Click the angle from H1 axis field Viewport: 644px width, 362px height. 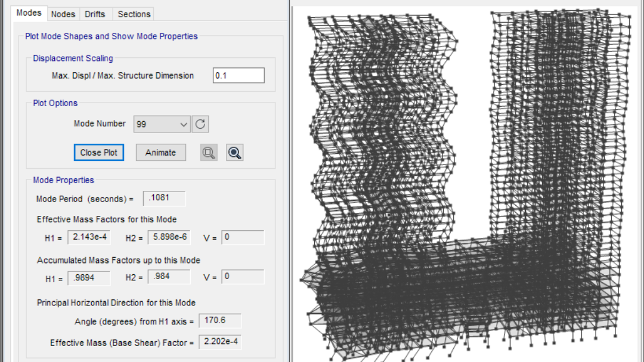click(219, 321)
